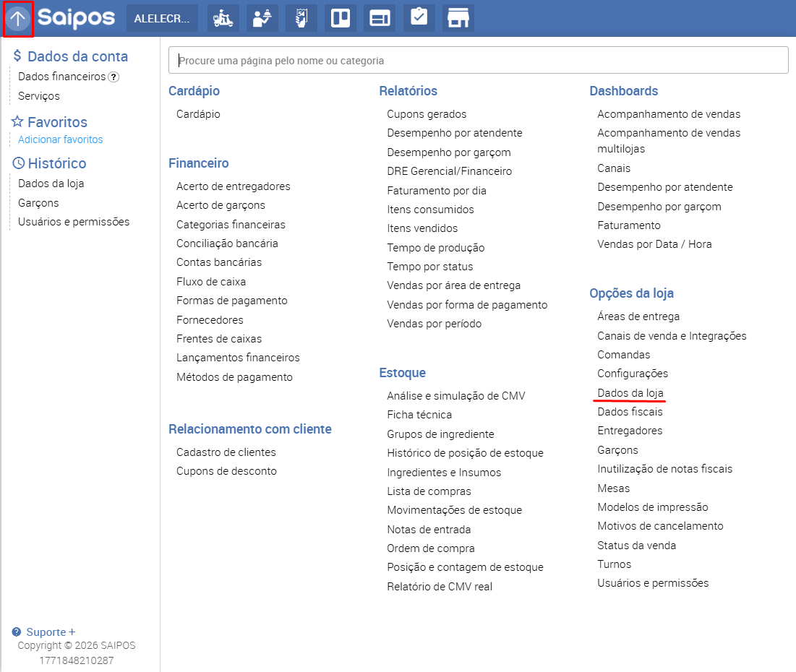Screen dimensions: 796x672
Task: Open Suporte + at the bottom left
Action: pos(51,632)
